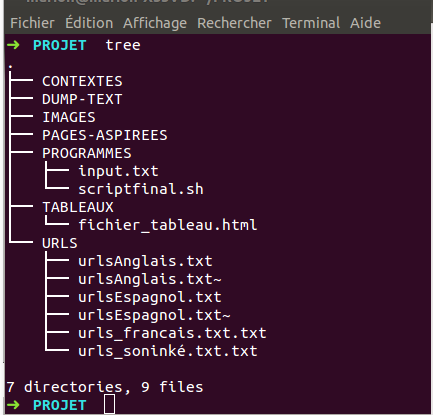
Task: Open the Fichier menu
Action: coord(32,23)
